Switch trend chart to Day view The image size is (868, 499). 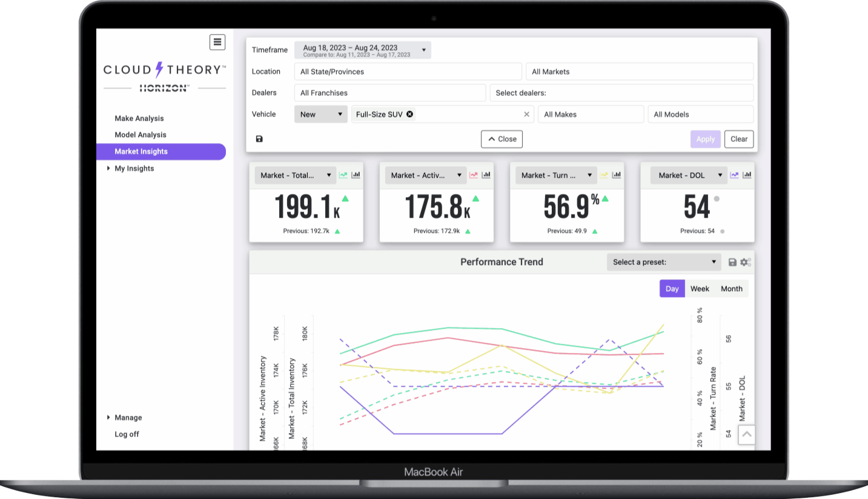point(672,289)
